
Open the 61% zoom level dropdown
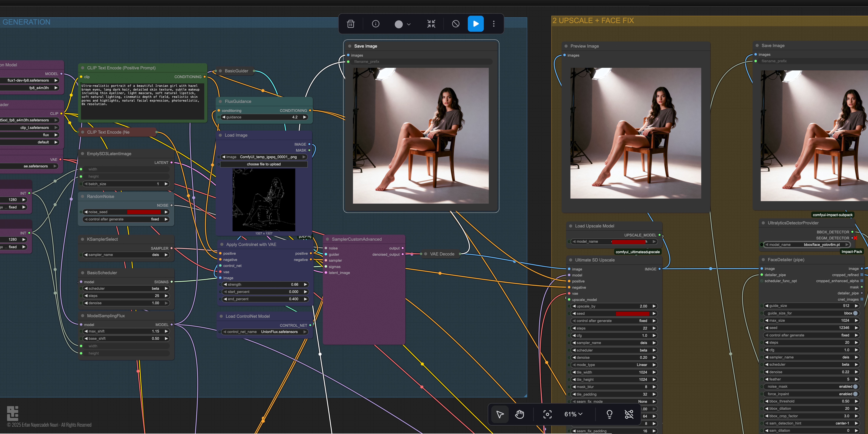[573, 414]
